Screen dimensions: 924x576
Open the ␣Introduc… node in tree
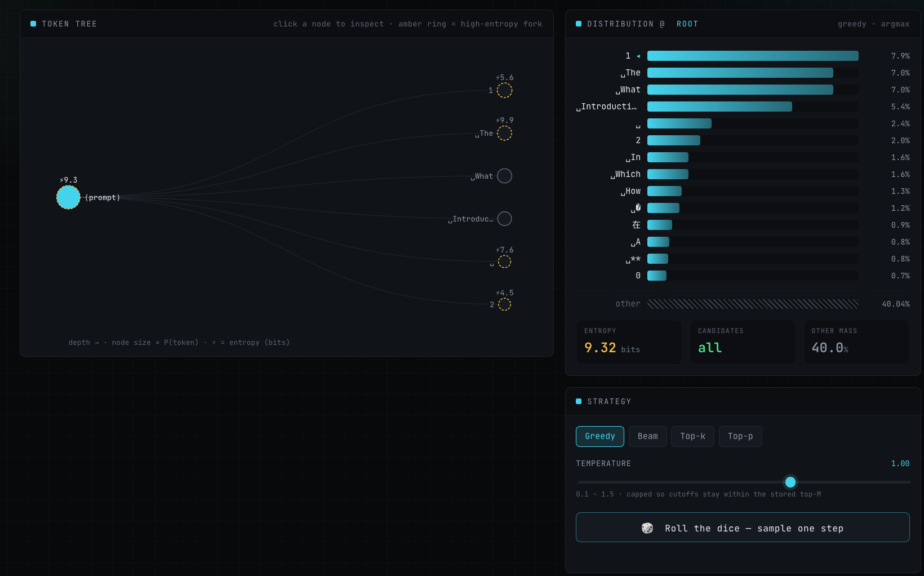click(504, 219)
